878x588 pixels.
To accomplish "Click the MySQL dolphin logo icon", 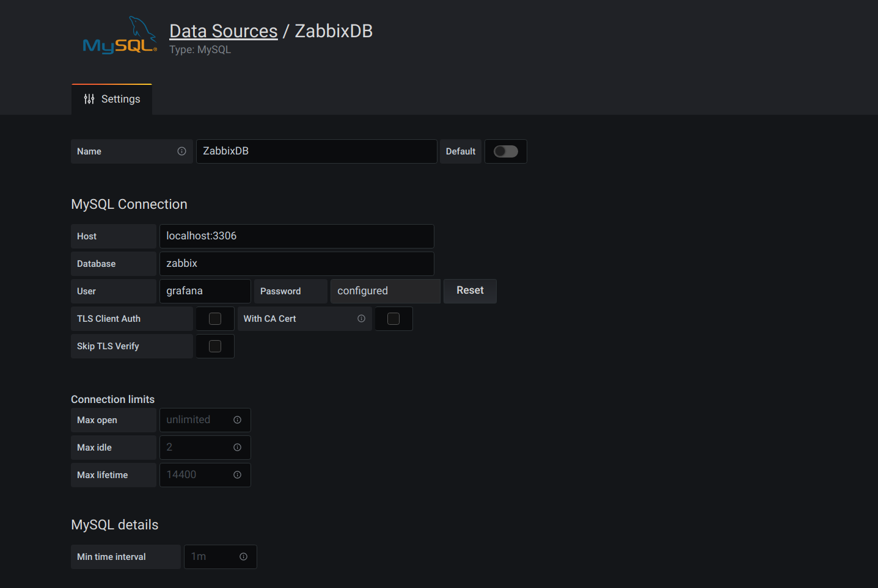I will [x=120, y=35].
